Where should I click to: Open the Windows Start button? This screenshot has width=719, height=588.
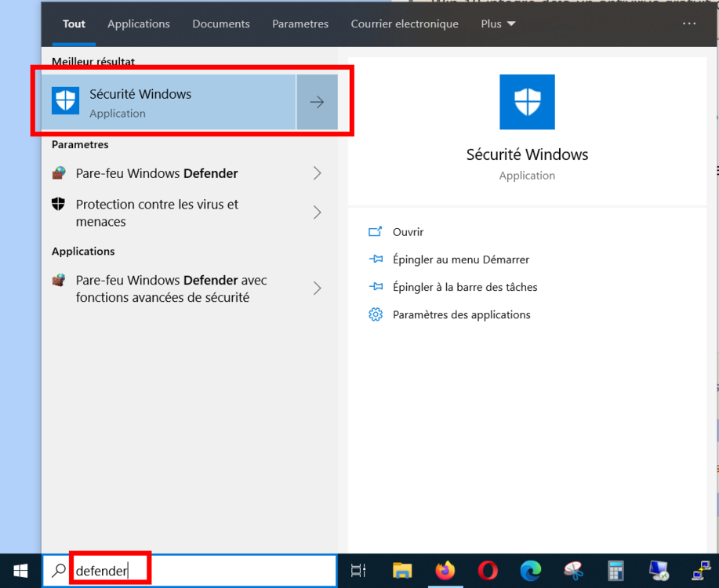[21, 571]
